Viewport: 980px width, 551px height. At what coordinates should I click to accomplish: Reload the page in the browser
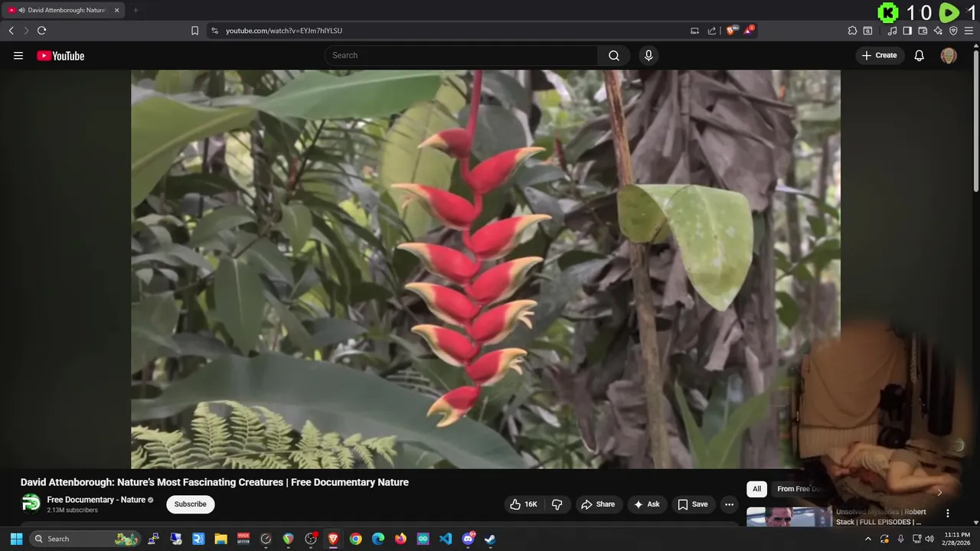pos(41,31)
